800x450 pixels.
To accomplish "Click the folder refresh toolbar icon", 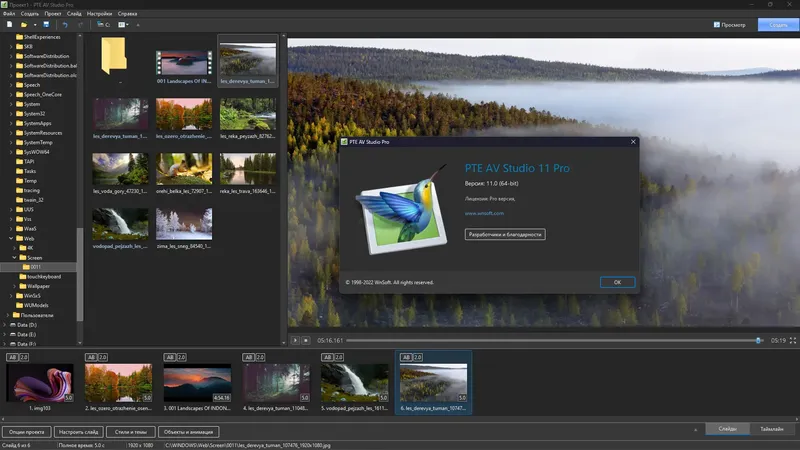I will [103, 24].
